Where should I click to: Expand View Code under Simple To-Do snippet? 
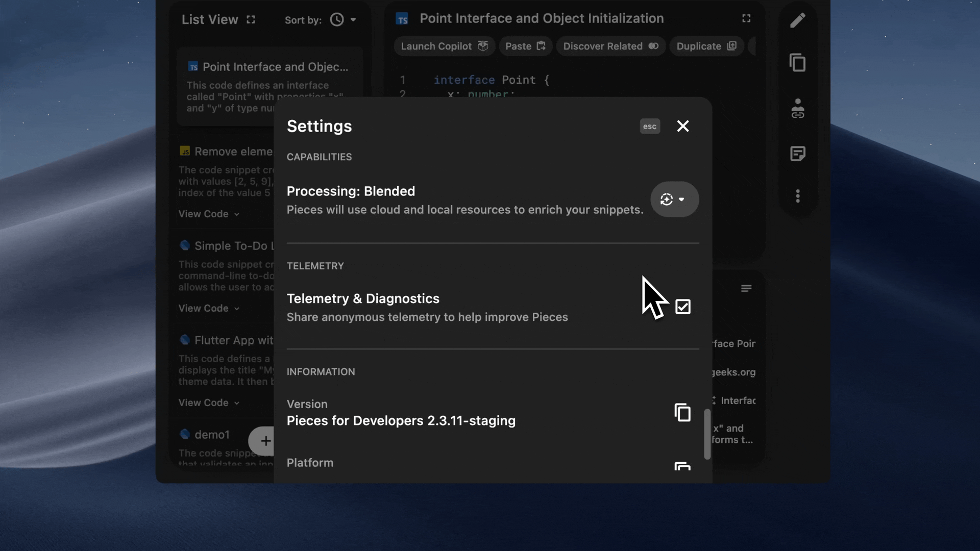click(209, 309)
